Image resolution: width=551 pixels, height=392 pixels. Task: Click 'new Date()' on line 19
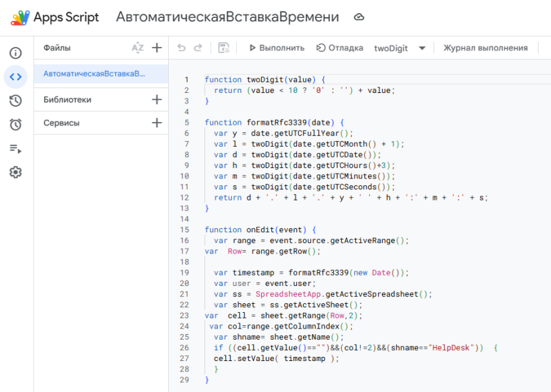(x=377, y=273)
